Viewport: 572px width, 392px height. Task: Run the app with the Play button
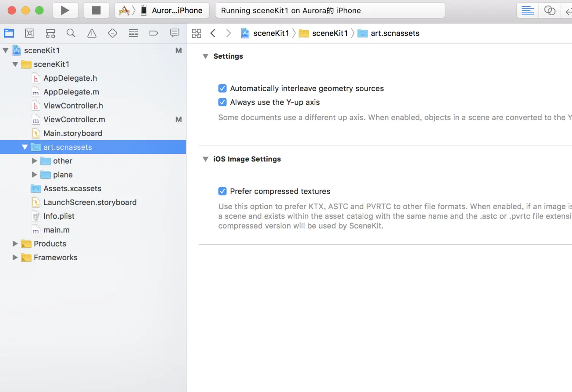pos(65,10)
